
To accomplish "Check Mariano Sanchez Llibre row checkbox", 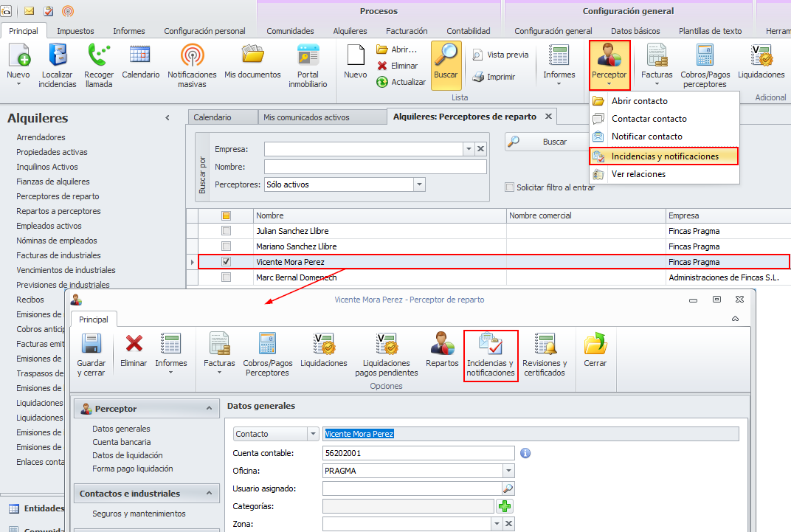I will tap(226, 246).
